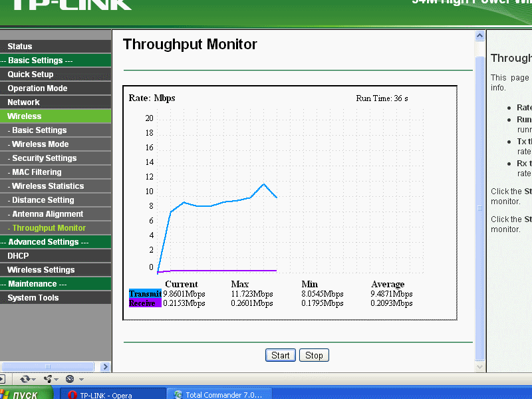532x399 pixels.
Task: Open the Windows Start (ПУСК) menu
Action: click(25, 394)
